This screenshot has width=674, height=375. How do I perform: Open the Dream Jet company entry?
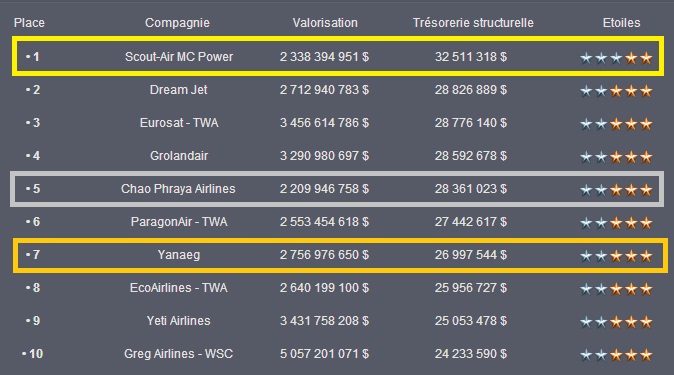(x=178, y=89)
